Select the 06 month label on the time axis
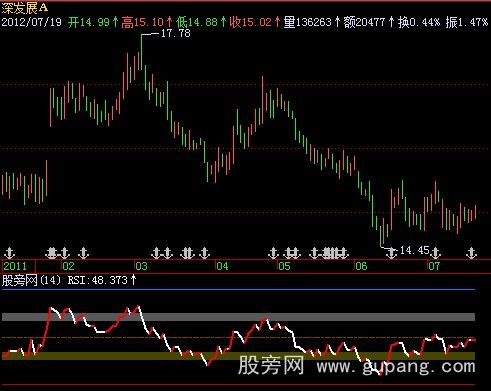 (361, 266)
